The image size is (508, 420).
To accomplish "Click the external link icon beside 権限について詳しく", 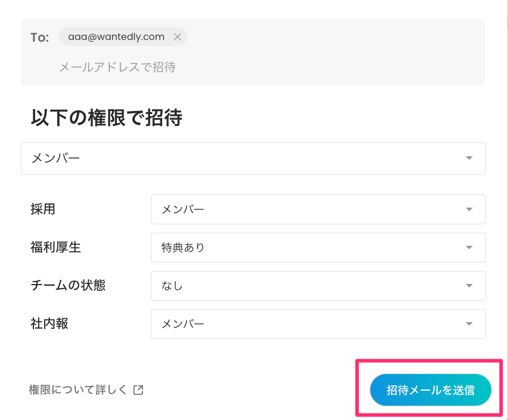I will point(138,390).
